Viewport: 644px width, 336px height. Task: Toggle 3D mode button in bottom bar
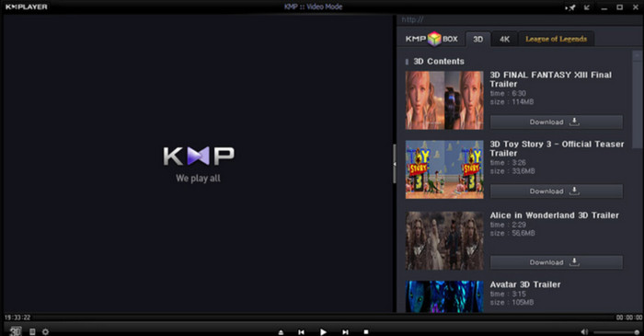tap(16, 331)
